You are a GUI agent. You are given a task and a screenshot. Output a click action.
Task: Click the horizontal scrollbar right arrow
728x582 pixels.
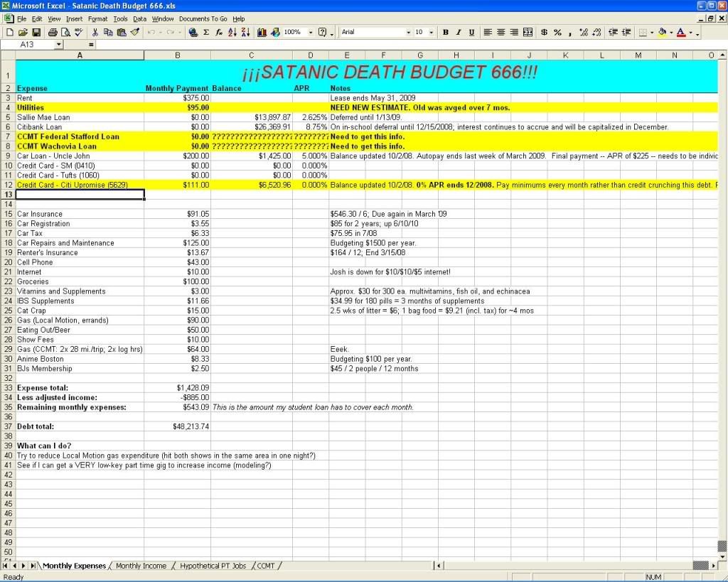pyautogui.click(x=714, y=566)
